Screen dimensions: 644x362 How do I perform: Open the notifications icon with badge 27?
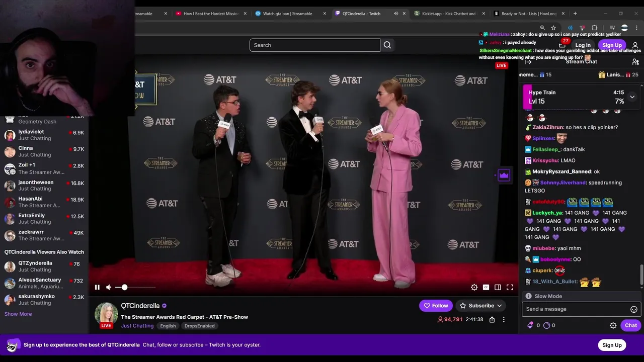click(x=562, y=44)
